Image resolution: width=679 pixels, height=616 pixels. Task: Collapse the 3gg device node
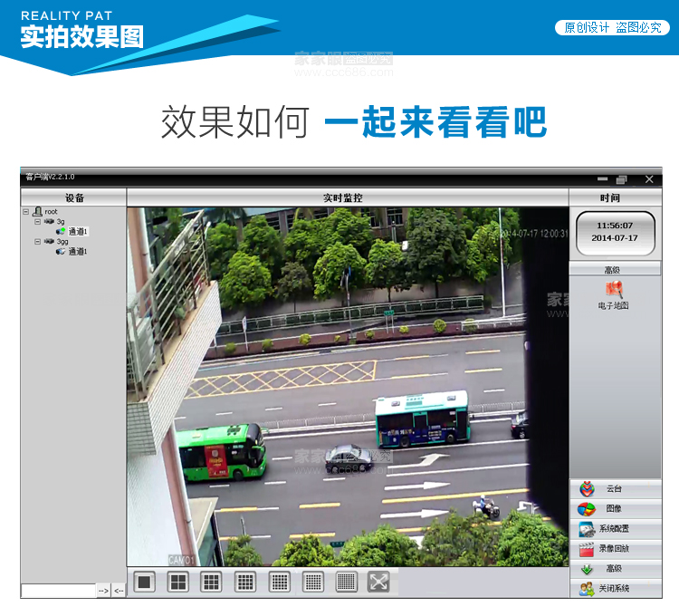tap(37, 242)
